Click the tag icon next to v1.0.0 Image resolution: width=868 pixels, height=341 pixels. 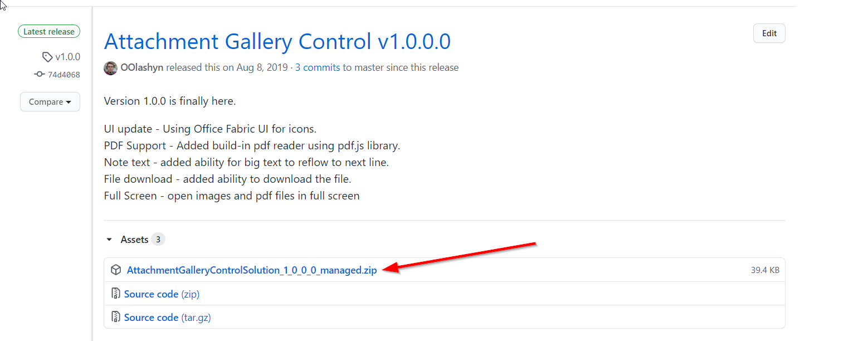tap(48, 56)
